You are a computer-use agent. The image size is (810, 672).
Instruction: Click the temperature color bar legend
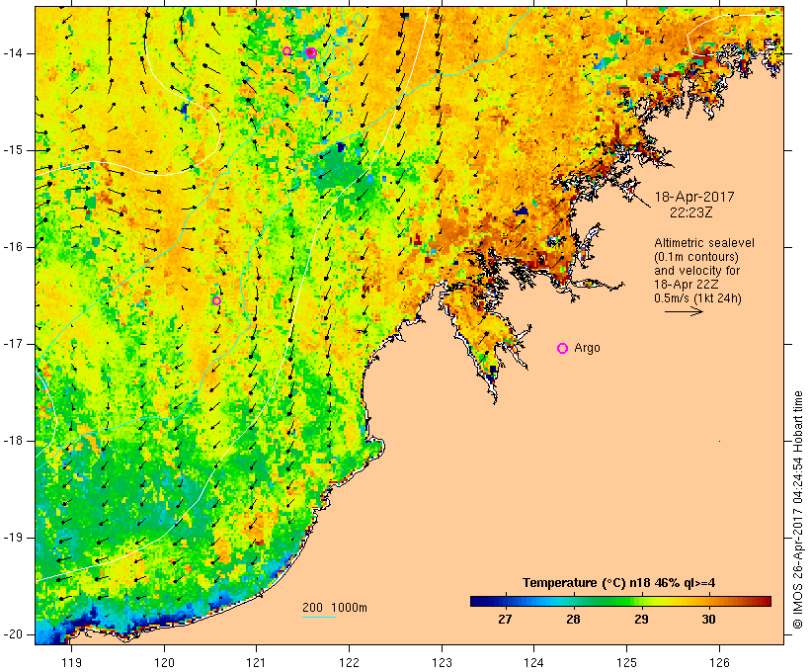620,601
